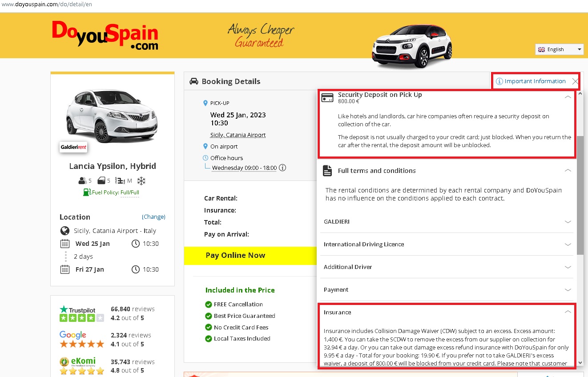Screen dimensions: 588x377
Task: Click the Fuel Policy: Full/Full link
Action: [116, 193]
